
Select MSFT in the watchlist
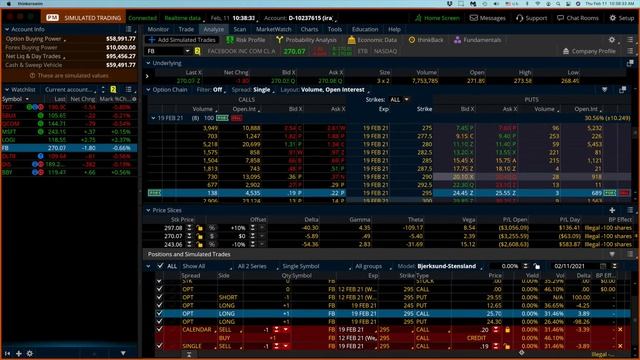coord(69,132)
